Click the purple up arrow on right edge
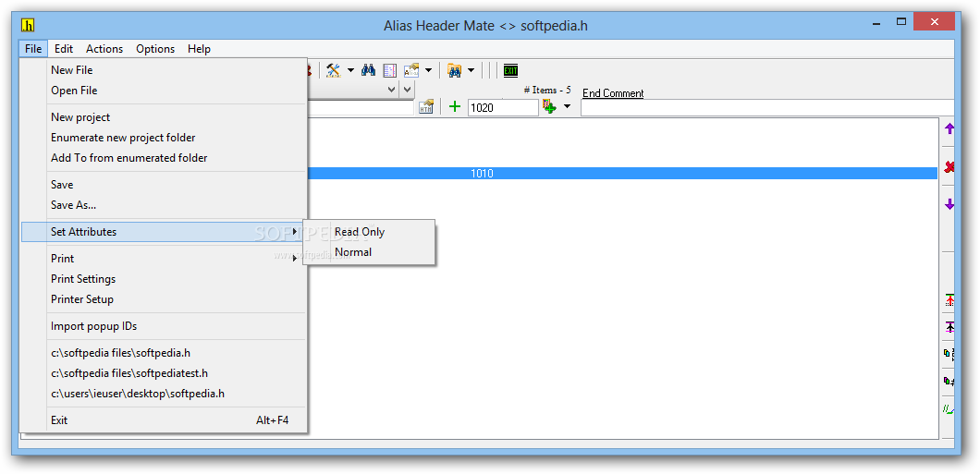 coord(949,129)
